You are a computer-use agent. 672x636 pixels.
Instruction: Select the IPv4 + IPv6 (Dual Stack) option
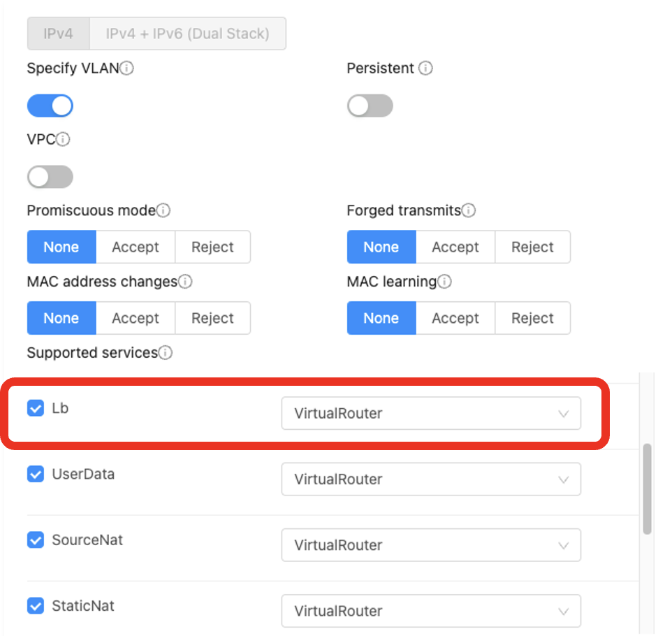coord(188,34)
